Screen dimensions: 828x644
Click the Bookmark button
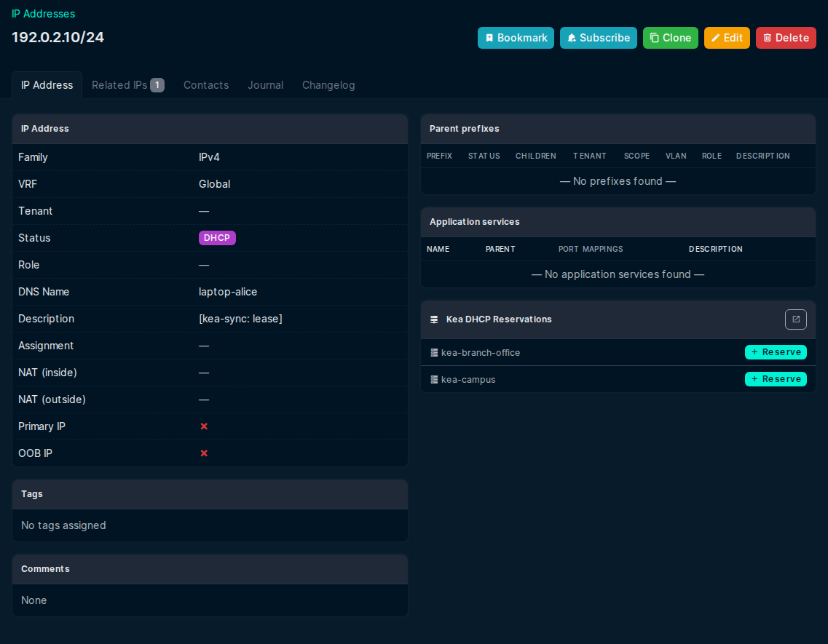point(516,38)
